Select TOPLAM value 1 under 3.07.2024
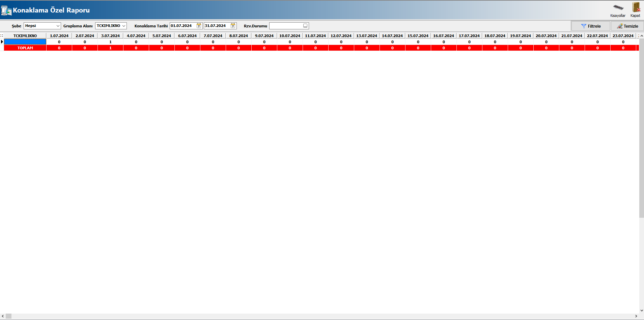The width and height of the screenshot is (644, 320). coord(110,48)
